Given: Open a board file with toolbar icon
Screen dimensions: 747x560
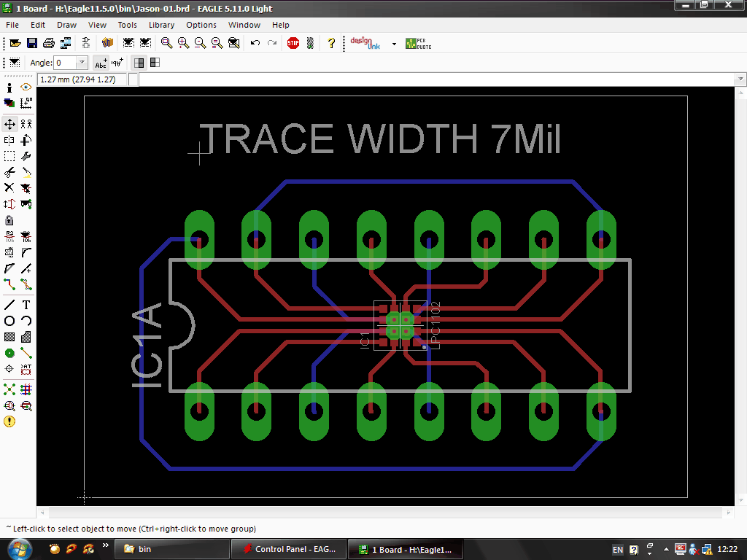Looking at the screenshot, I should point(15,43).
